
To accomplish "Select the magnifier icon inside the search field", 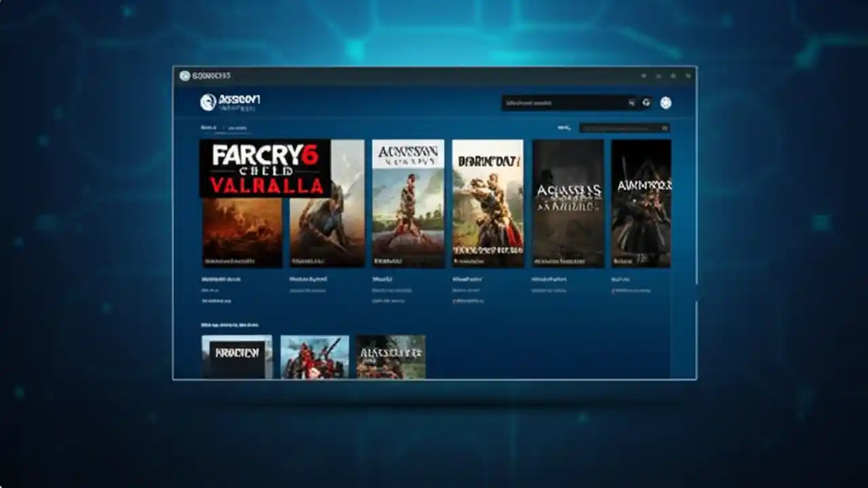I will point(631,102).
